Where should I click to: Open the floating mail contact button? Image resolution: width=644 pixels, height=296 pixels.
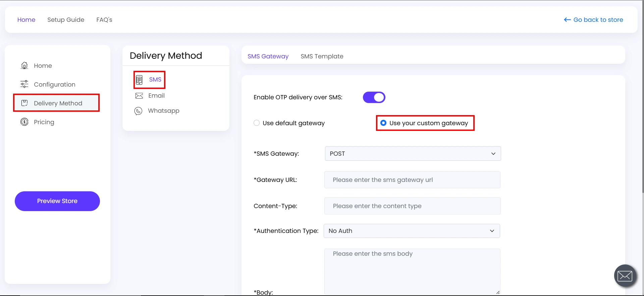[625, 276]
